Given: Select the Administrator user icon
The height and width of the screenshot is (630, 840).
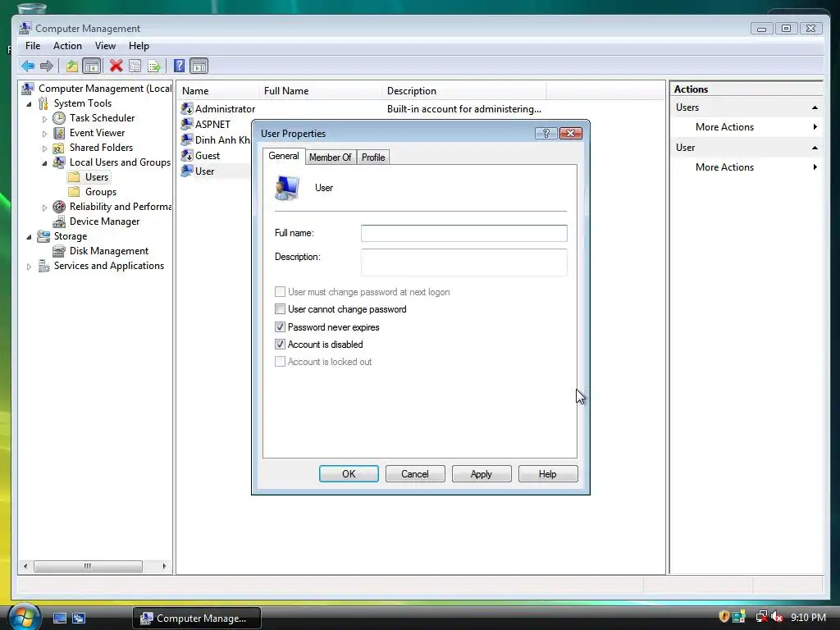Looking at the screenshot, I should tap(187, 109).
